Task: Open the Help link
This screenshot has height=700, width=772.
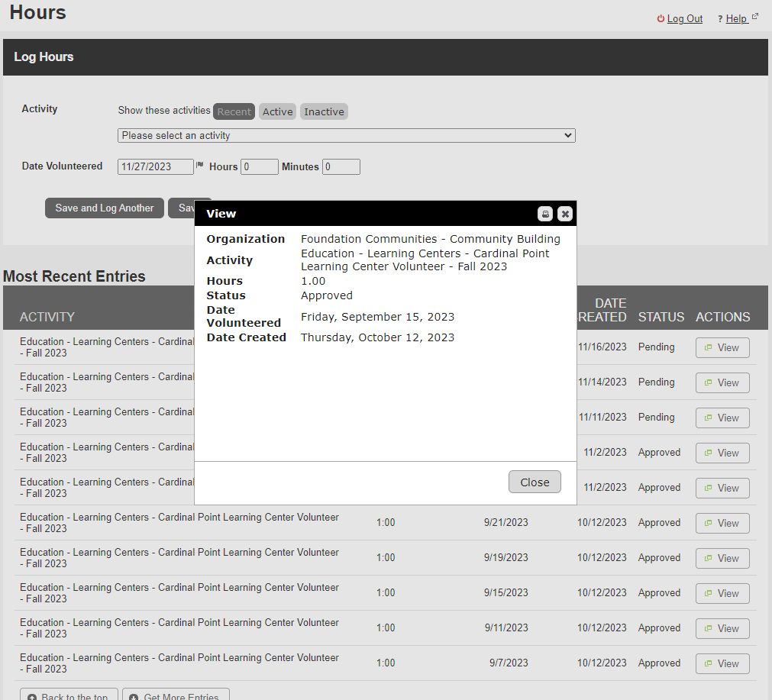Action: 736,19
